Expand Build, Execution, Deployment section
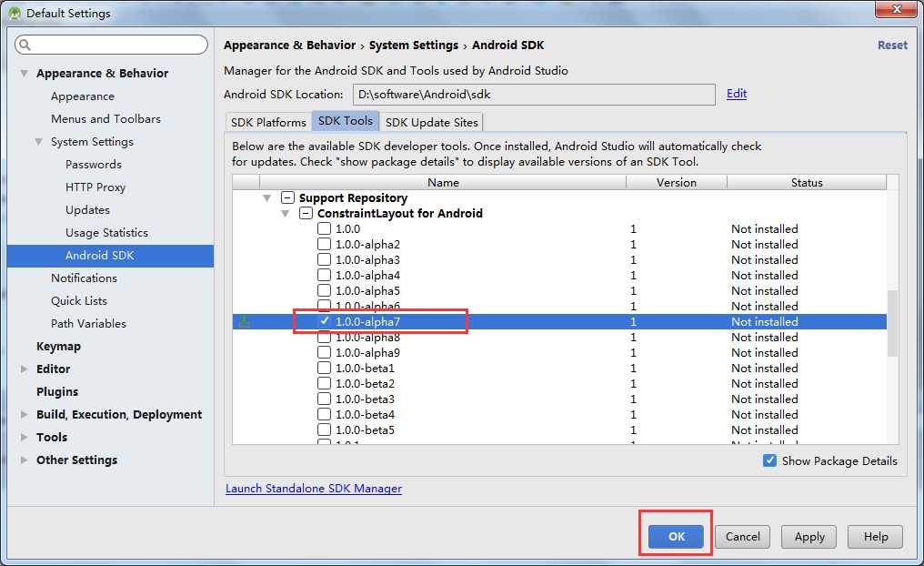This screenshot has width=924, height=566. [25, 414]
